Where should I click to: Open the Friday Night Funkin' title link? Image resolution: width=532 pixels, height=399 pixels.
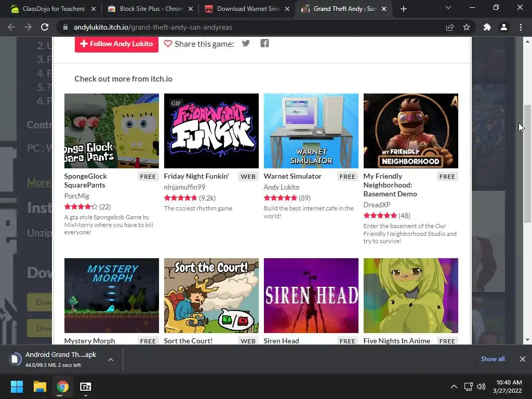pyautogui.click(x=196, y=176)
